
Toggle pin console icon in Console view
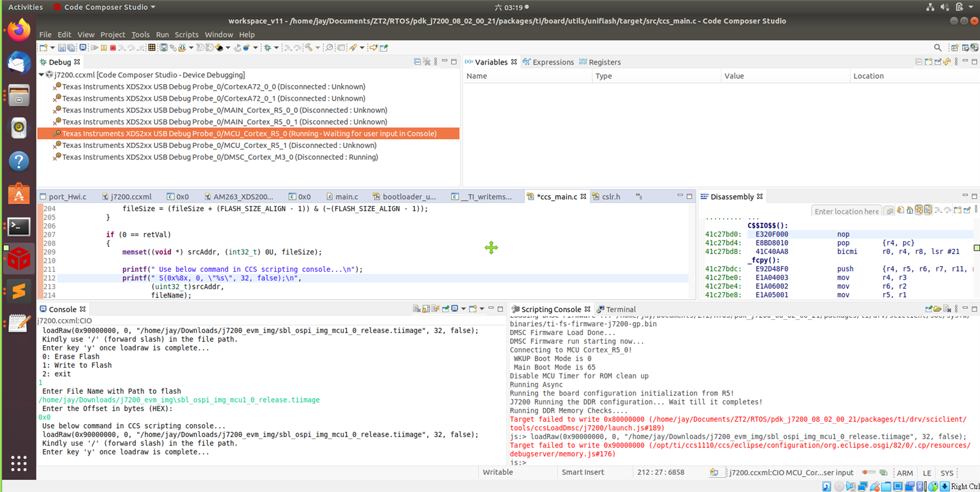pos(445,309)
